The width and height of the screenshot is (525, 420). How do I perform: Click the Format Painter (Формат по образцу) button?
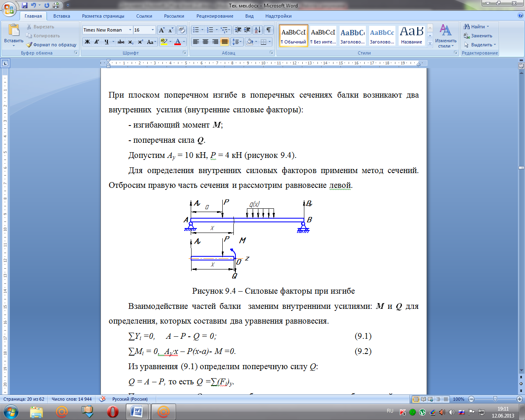coord(52,45)
